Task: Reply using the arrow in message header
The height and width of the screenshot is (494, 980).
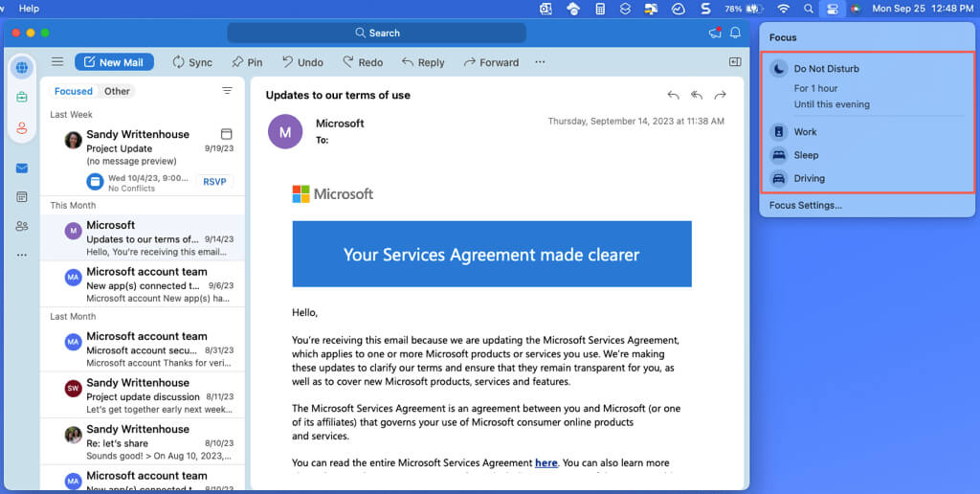Action: [x=673, y=95]
